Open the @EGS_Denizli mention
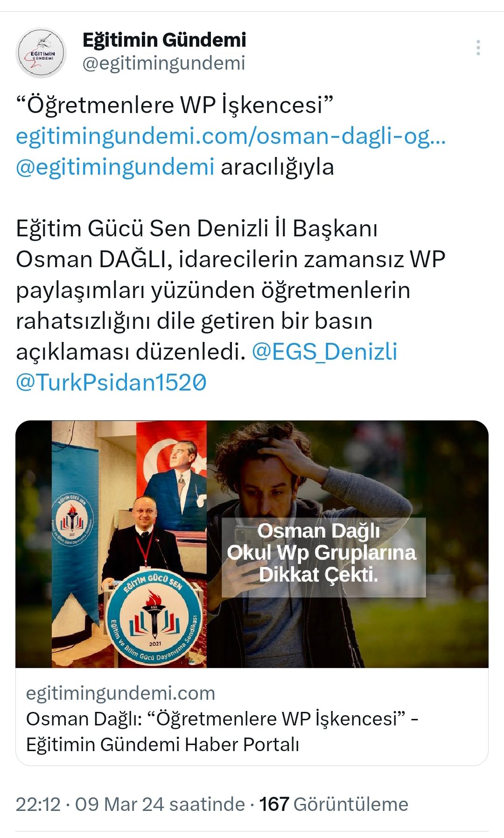504x838 pixels. (x=325, y=351)
